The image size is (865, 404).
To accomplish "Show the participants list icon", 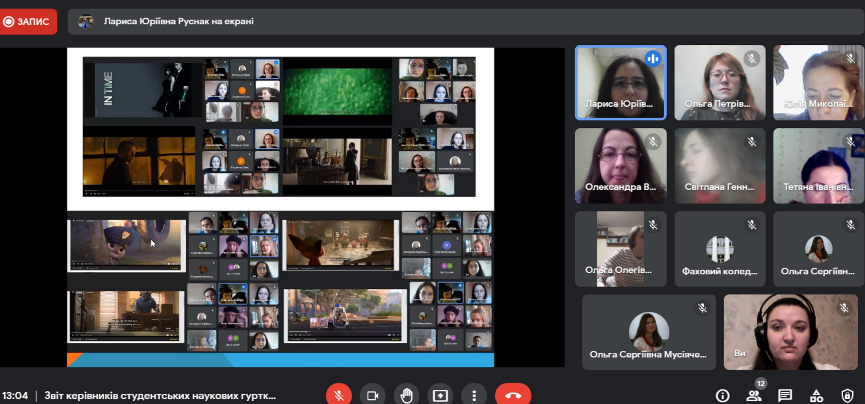I will click(x=753, y=395).
